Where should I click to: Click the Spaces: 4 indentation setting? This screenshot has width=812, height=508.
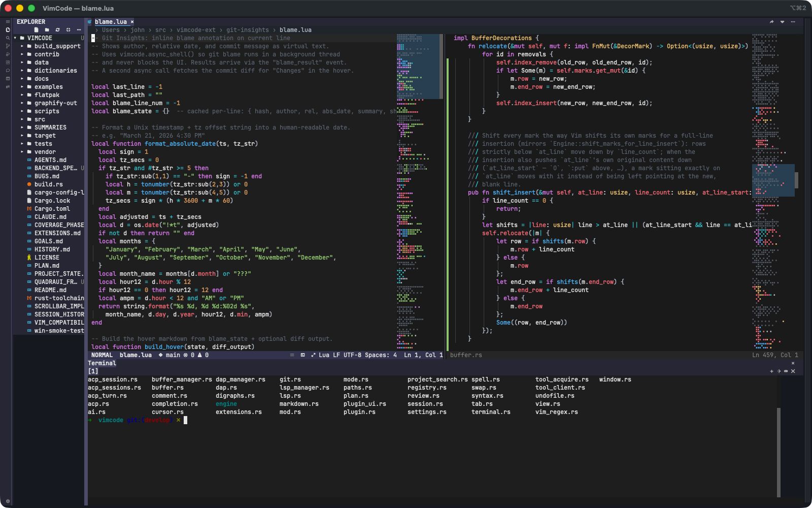tap(381, 355)
